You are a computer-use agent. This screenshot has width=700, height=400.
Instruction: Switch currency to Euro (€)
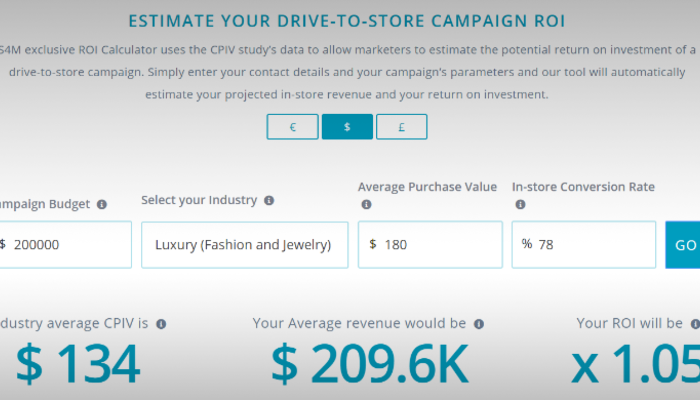[292, 127]
